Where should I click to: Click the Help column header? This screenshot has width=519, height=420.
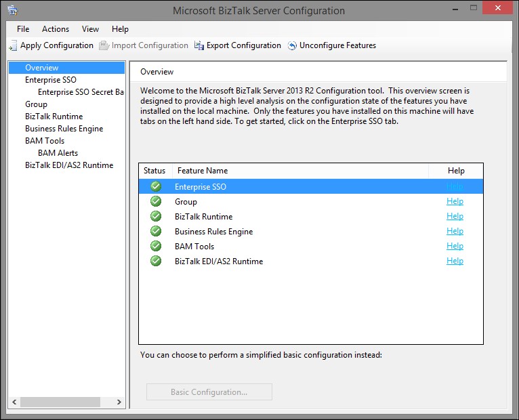point(456,171)
